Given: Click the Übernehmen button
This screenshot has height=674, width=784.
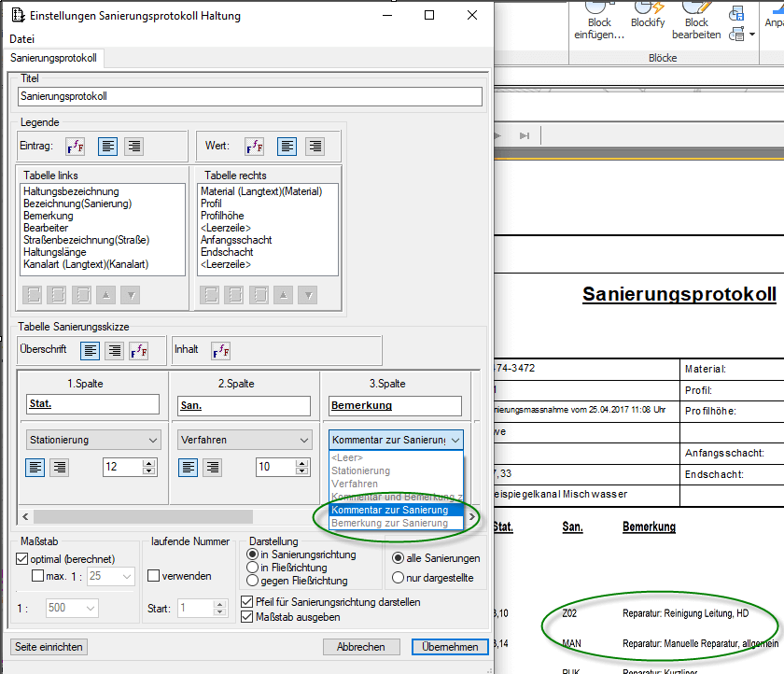Looking at the screenshot, I should coord(449,647).
